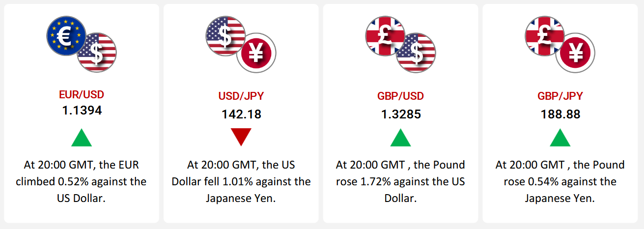Open the USD/JPY pair link
The height and width of the screenshot is (229, 644).
[241, 96]
